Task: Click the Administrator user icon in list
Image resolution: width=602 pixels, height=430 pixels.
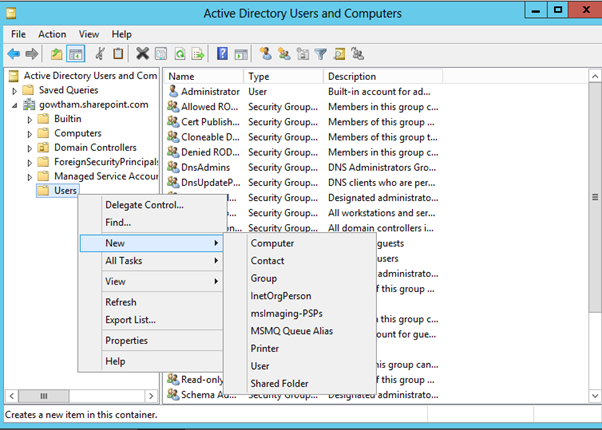Action: pos(173,91)
